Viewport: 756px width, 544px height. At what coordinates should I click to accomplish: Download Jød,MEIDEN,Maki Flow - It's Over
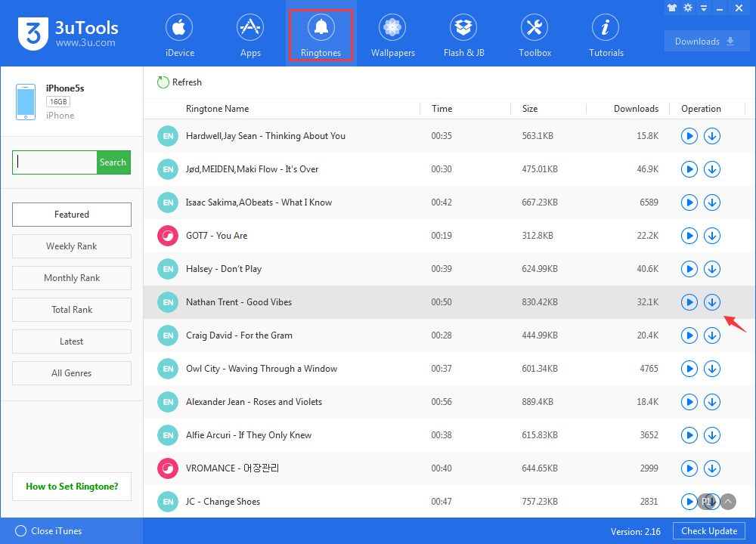[712, 169]
